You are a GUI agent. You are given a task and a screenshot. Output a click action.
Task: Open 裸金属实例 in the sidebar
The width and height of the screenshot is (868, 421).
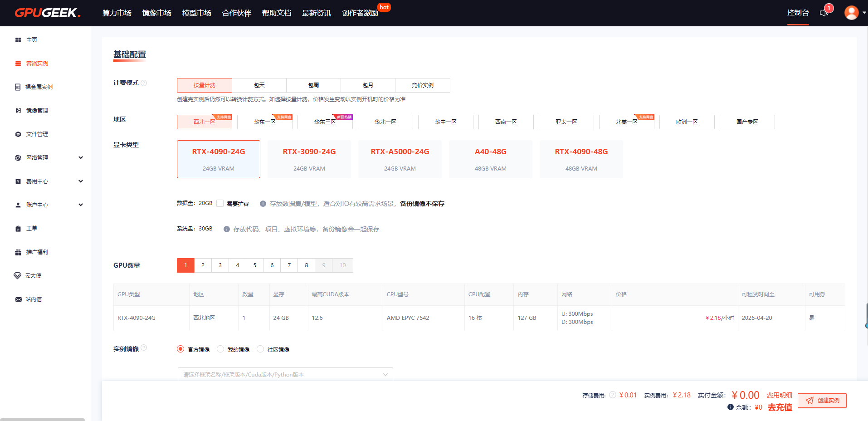click(x=38, y=87)
